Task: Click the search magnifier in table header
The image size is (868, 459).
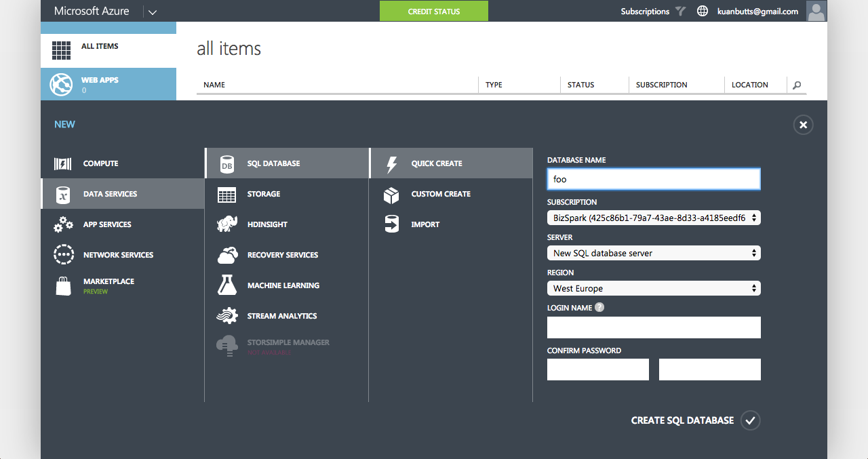Action: (x=797, y=85)
